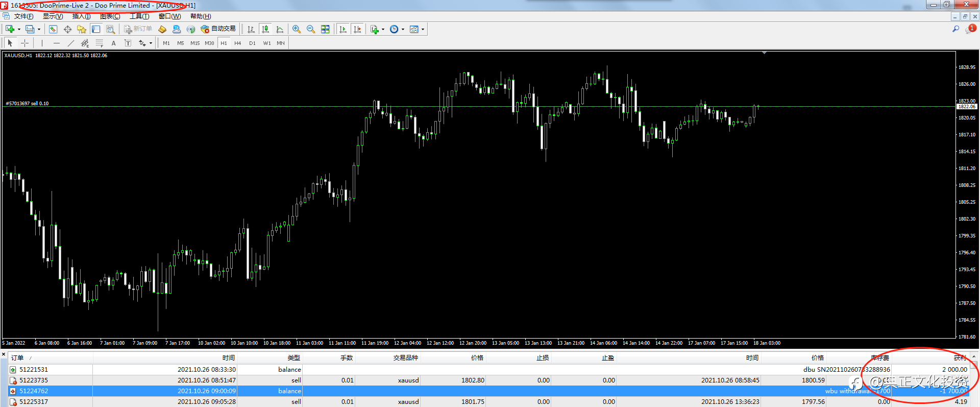Switch to the H4 timeframe
980x407 pixels.
(238, 43)
